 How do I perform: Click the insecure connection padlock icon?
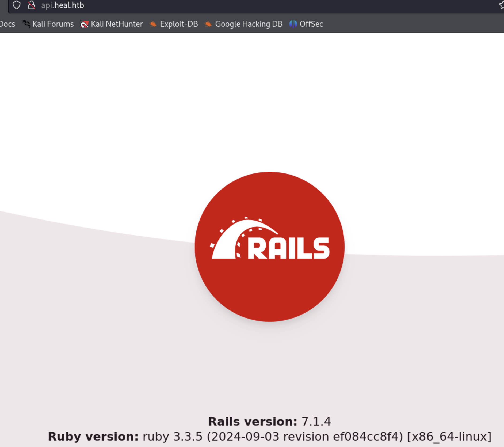pos(32,5)
